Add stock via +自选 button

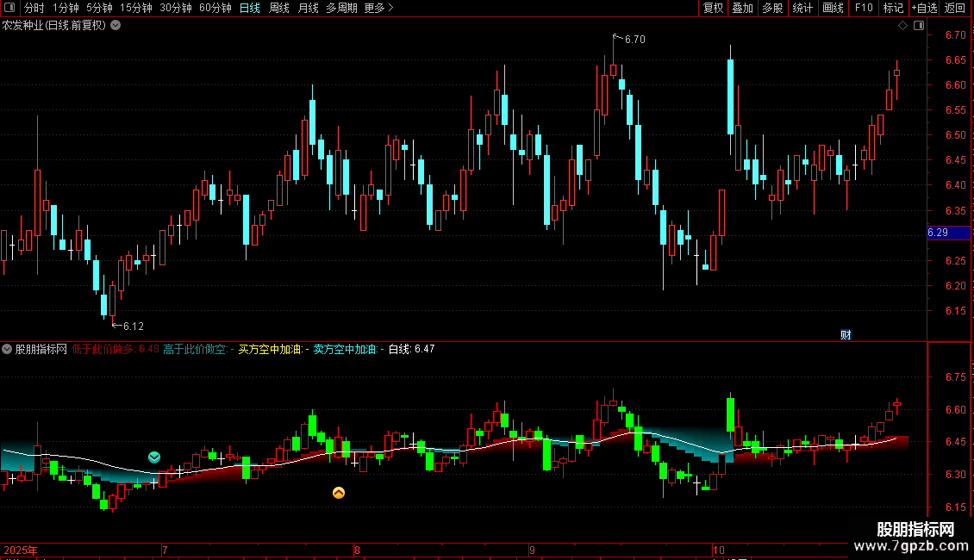click(924, 8)
